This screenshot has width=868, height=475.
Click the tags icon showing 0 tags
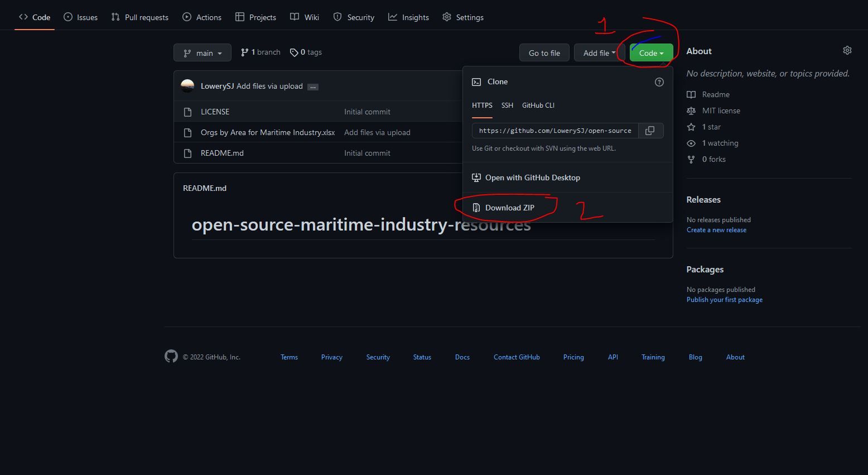point(294,52)
